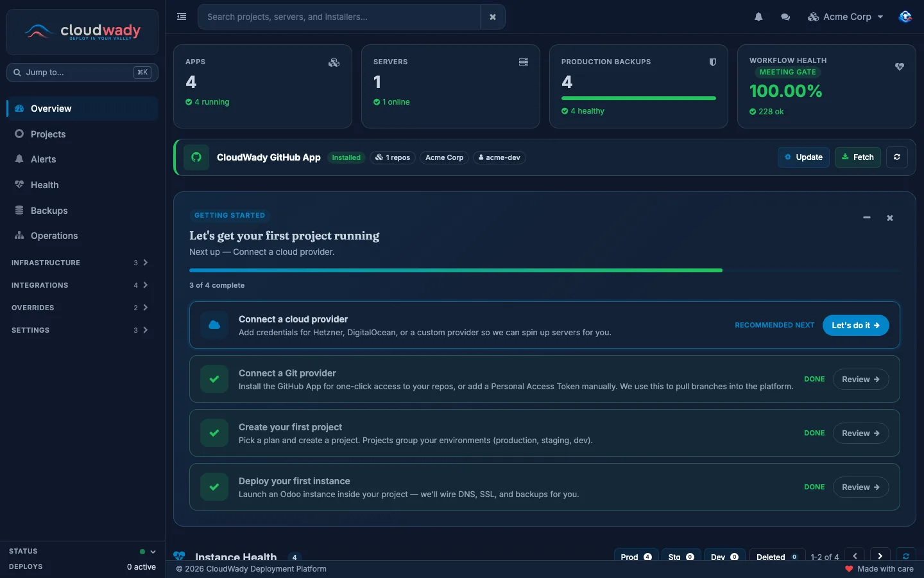Click the 0 active deploys value

(x=141, y=567)
